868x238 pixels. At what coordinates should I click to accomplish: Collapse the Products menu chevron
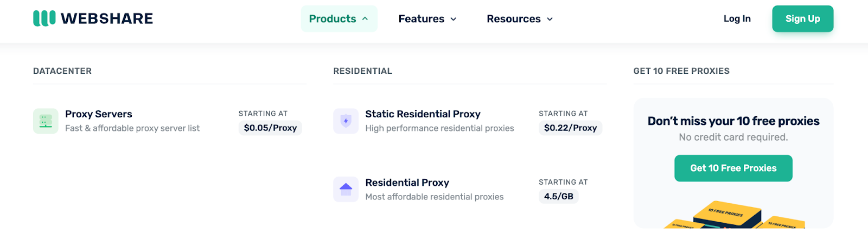click(x=365, y=18)
